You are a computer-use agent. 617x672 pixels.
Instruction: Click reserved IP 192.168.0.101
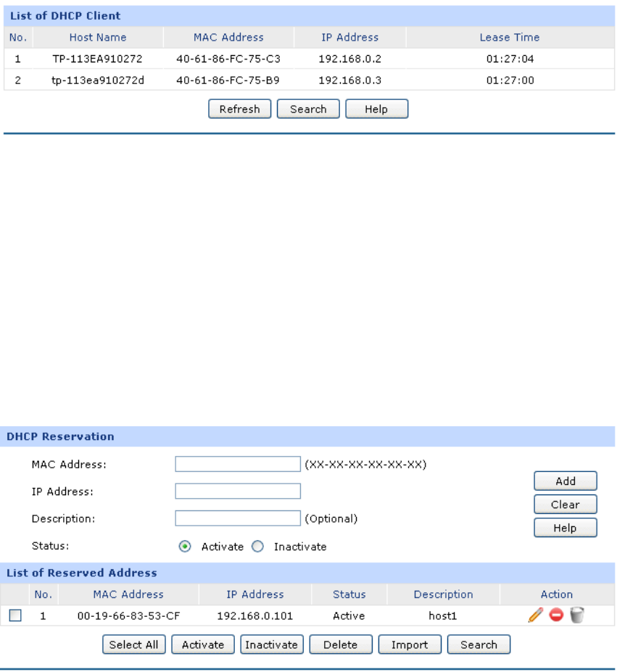(x=254, y=616)
